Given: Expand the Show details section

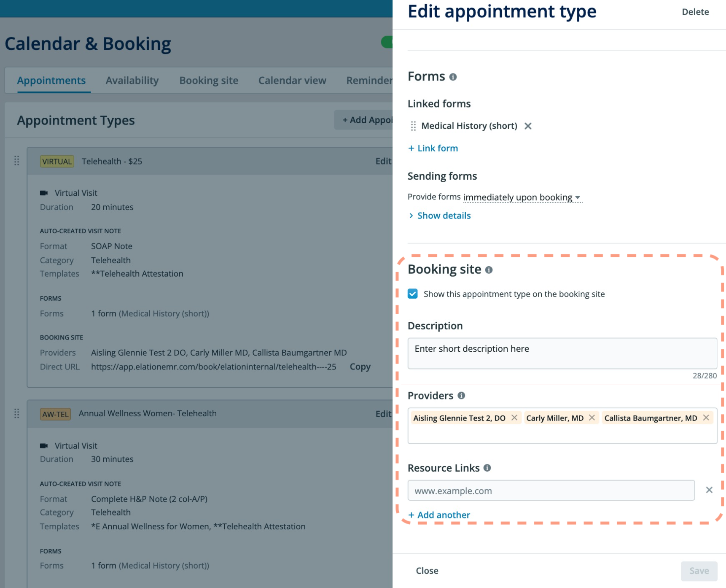Looking at the screenshot, I should [x=444, y=216].
